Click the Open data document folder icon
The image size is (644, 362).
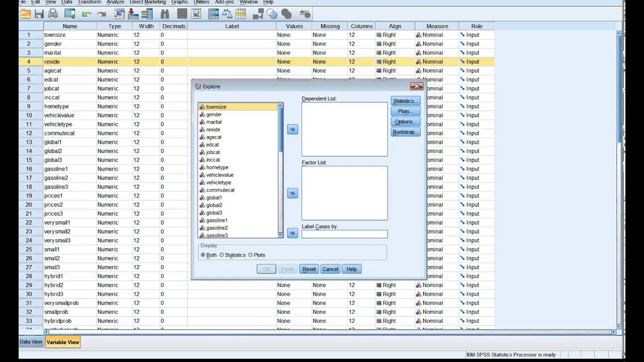[x=25, y=14]
